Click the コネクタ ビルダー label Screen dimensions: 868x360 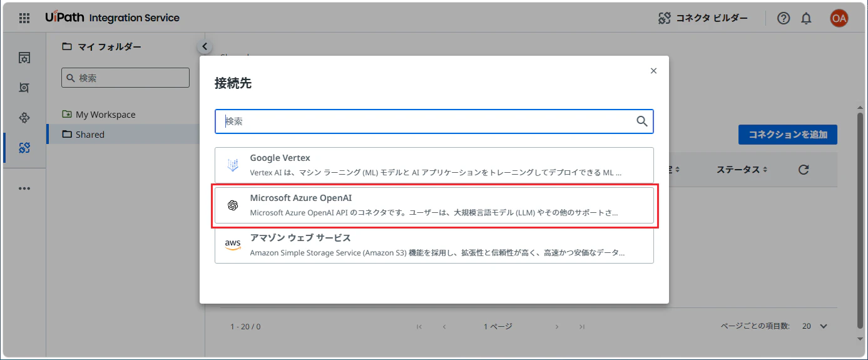712,18
